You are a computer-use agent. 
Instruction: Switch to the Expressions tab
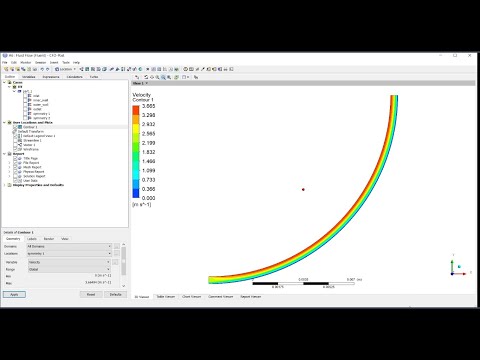(x=51, y=77)
